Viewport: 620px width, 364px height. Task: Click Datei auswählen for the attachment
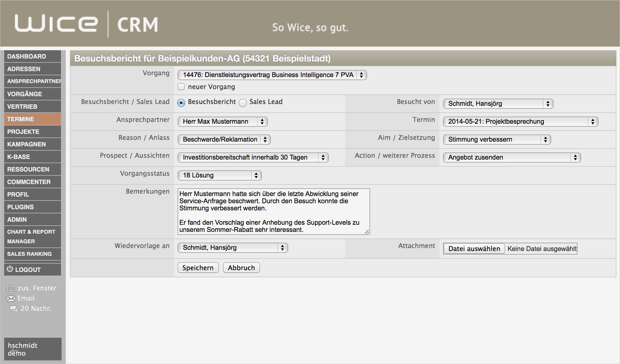click(474, 248)
